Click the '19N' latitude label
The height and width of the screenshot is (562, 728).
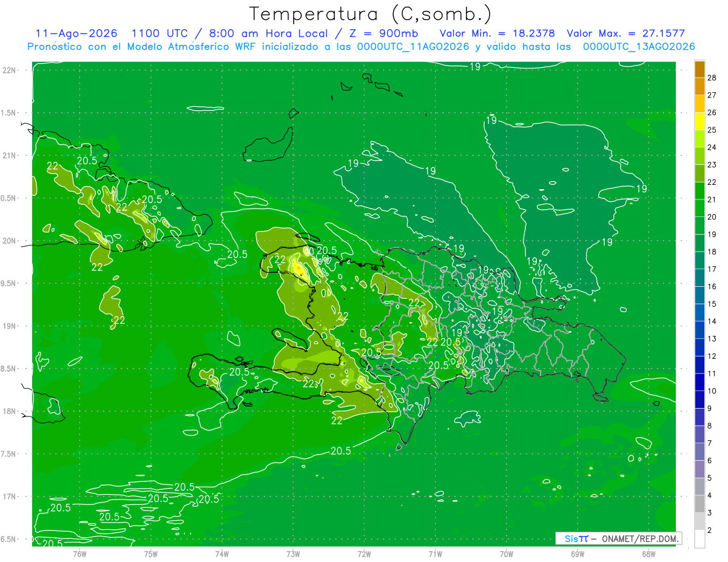click(x=10, y=326)
